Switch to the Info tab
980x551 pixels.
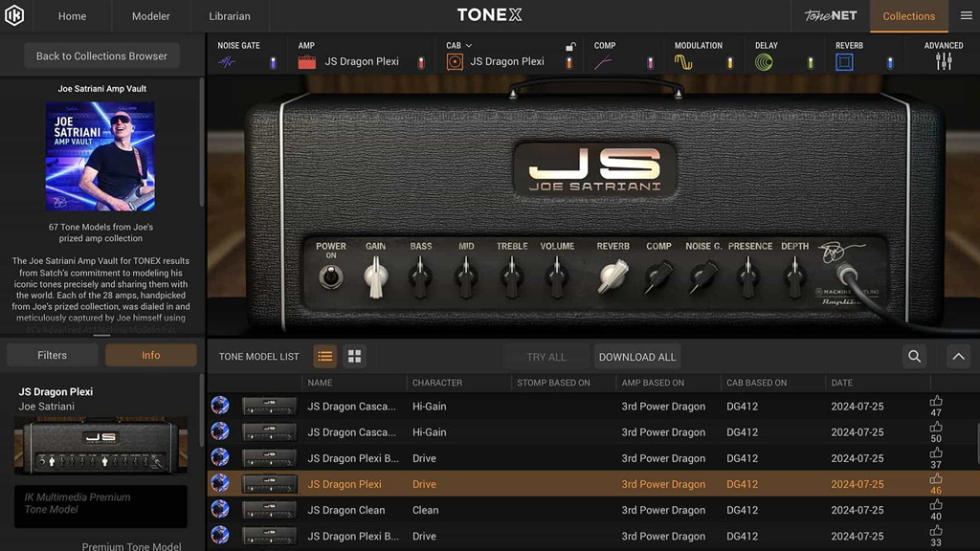click(150, 355)
